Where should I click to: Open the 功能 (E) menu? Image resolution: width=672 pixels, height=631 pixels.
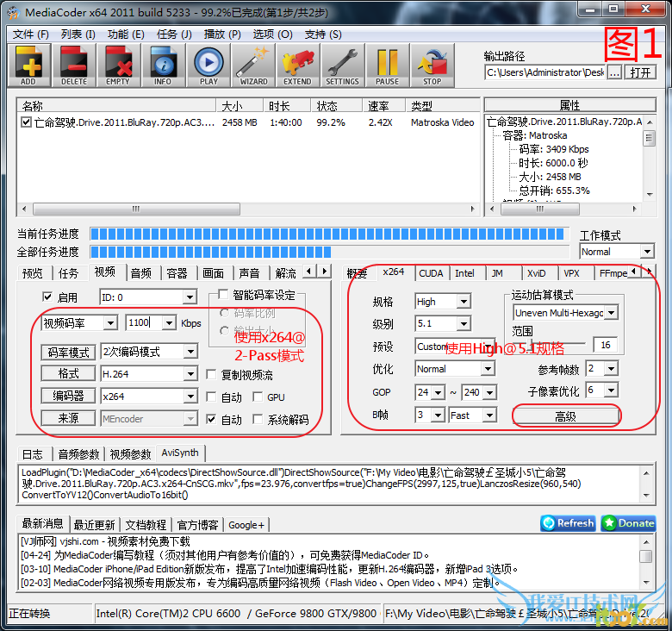126,34
